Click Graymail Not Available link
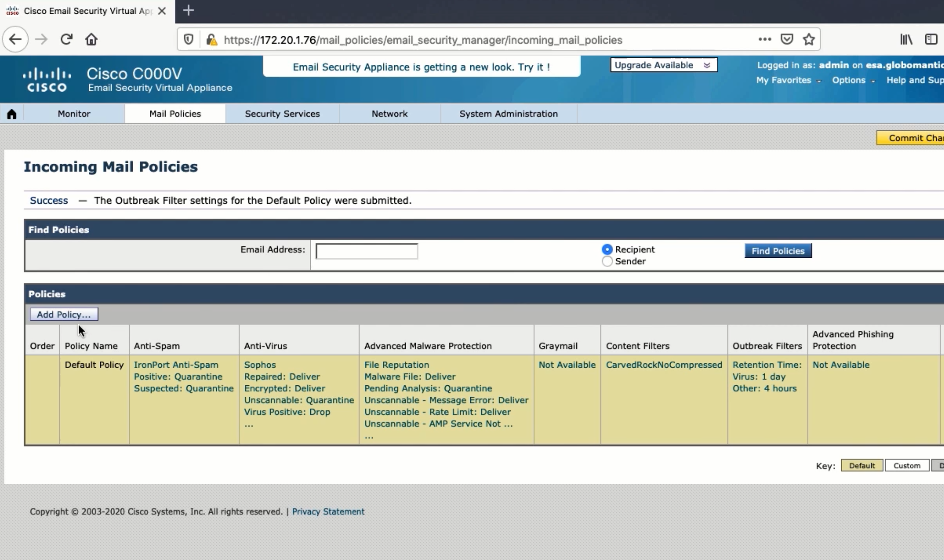 pyautogui.click(x=567, y=365)
